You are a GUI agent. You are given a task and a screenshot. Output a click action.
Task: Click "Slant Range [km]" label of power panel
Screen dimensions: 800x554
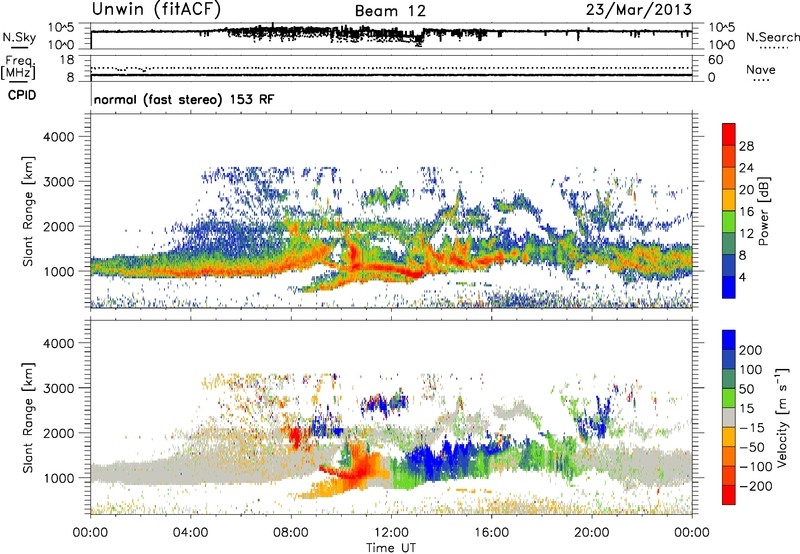(x=28, y=211)
